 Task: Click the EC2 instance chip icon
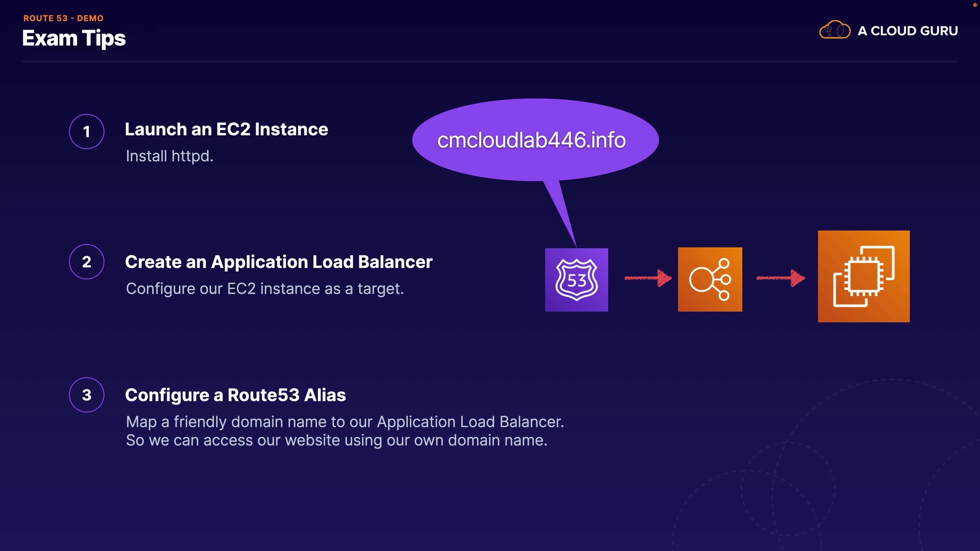click(x=863, y=276)
